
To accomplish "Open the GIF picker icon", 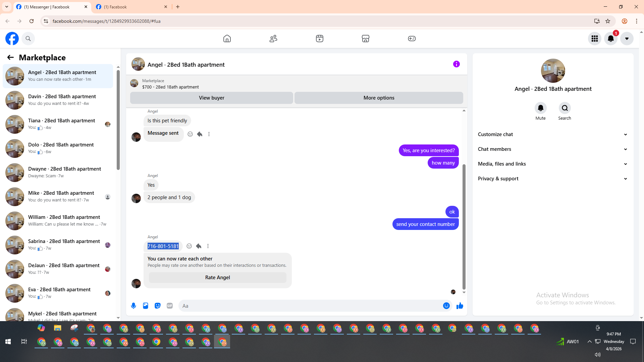I will (170, 306).
